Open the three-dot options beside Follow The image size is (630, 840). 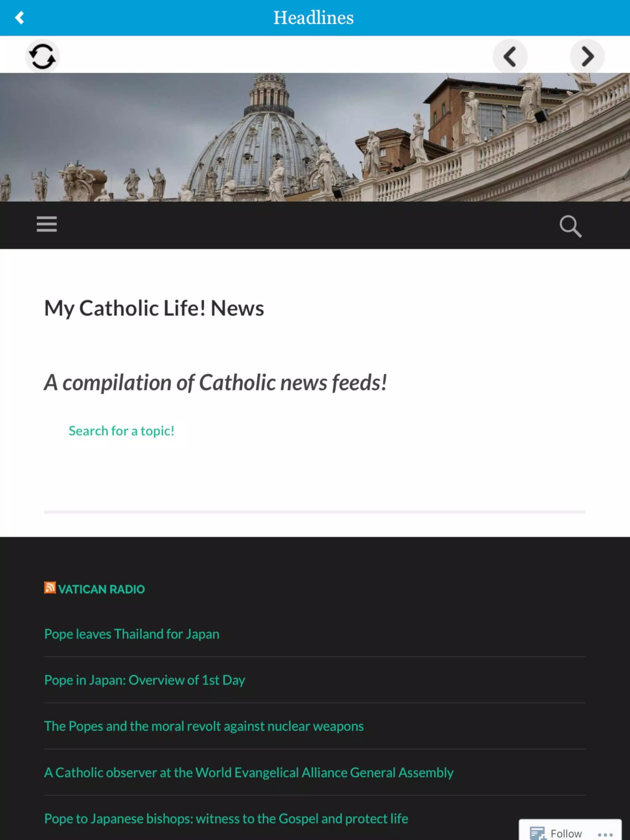click(x=605, y=834)
